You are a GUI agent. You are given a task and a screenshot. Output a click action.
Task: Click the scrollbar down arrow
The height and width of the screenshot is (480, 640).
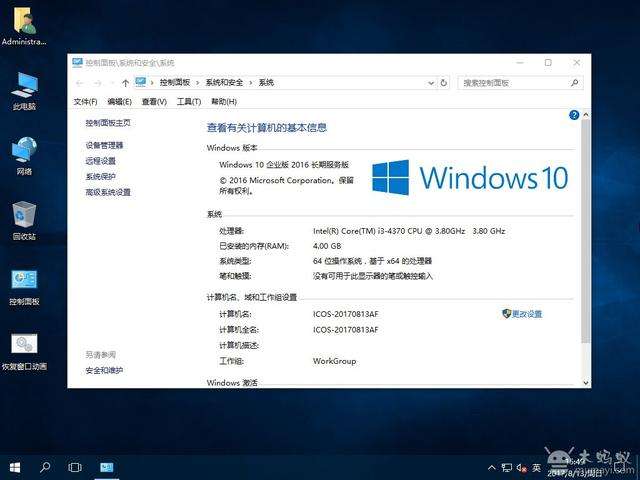586,383
